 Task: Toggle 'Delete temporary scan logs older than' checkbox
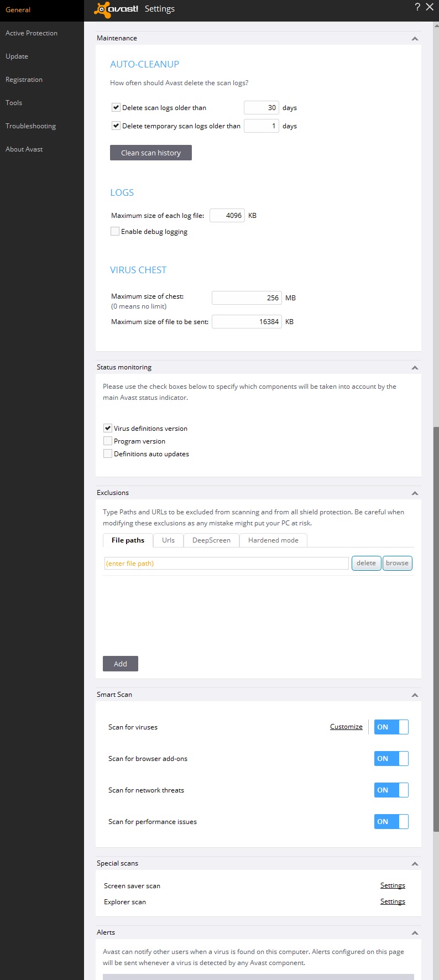(116, 126)
